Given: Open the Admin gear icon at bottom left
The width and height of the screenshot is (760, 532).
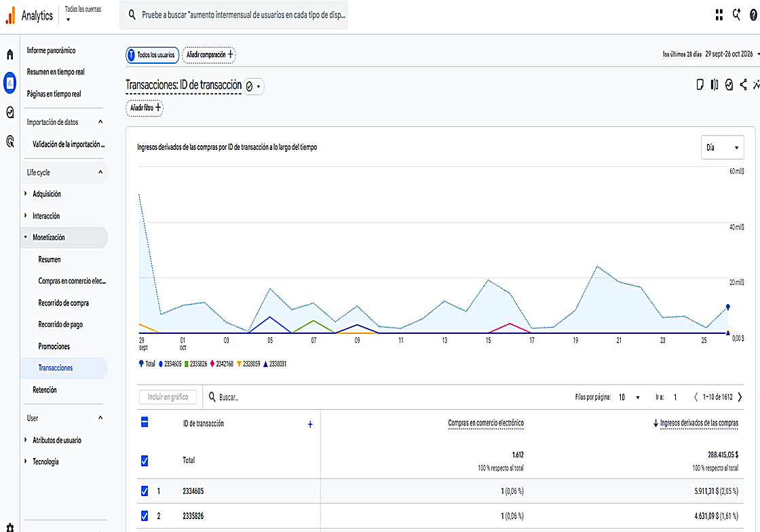Looking at the screenshot, I should [x=9, y=528].
